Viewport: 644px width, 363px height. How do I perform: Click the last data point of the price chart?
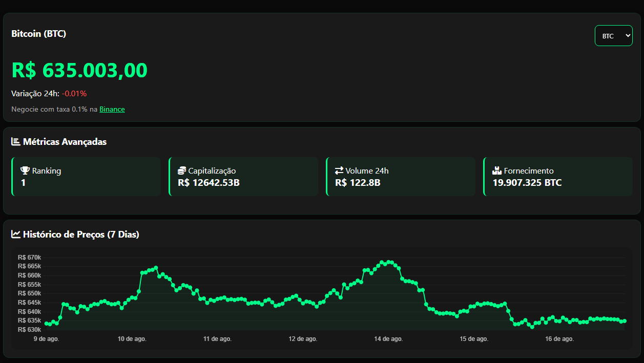click(625, 321)
